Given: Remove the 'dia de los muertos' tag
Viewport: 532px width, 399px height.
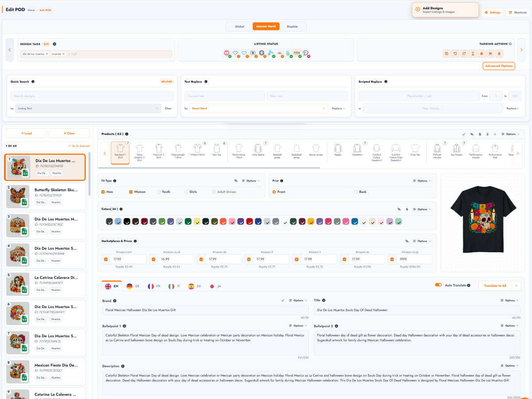Looking at the screenshot, I should (47, 54).
